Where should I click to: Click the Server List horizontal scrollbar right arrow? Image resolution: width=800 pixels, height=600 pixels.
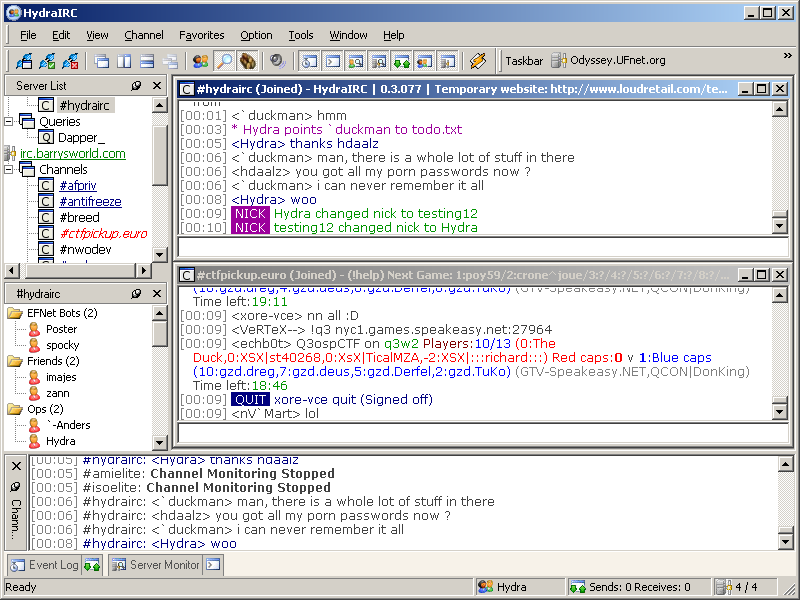[144, 271]
